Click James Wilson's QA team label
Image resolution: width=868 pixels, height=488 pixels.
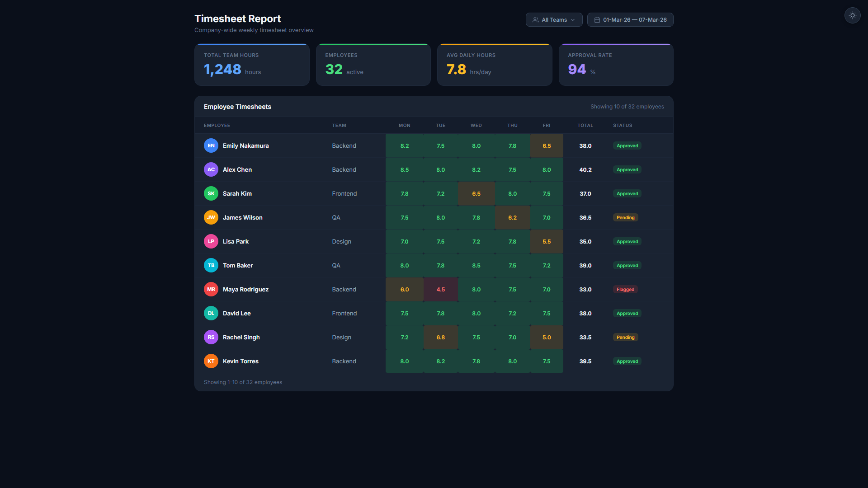point(336,217)
